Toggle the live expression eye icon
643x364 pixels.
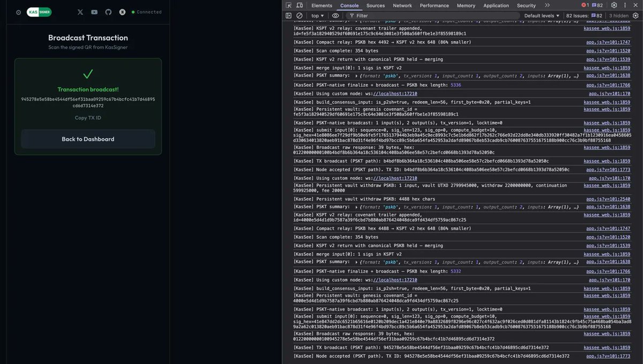point(335,16)
